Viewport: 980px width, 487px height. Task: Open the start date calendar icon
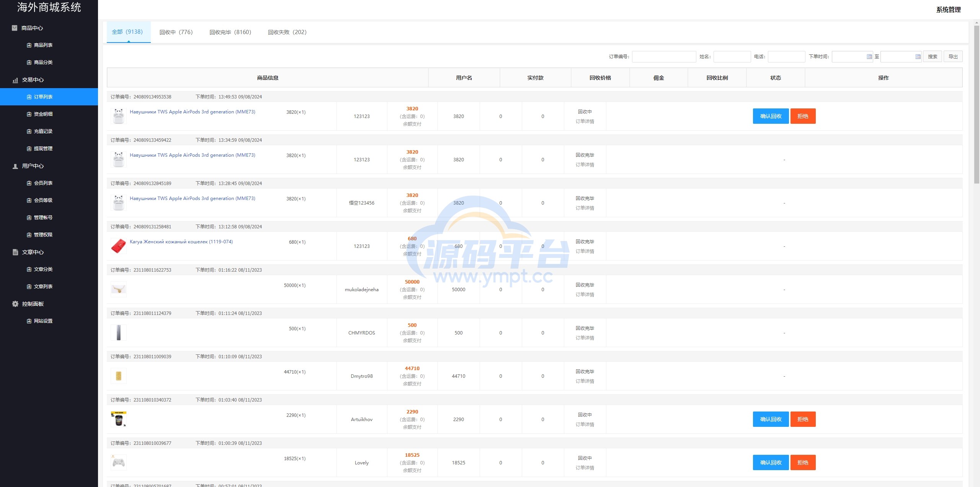pos(869,57)
